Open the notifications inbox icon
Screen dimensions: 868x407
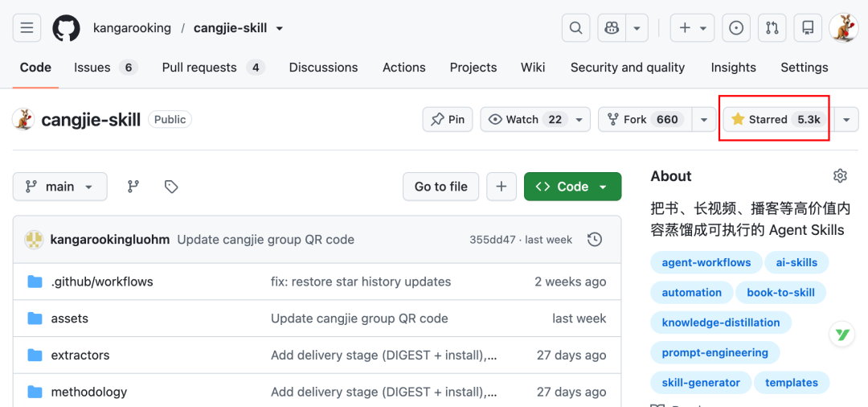point(808,27)
